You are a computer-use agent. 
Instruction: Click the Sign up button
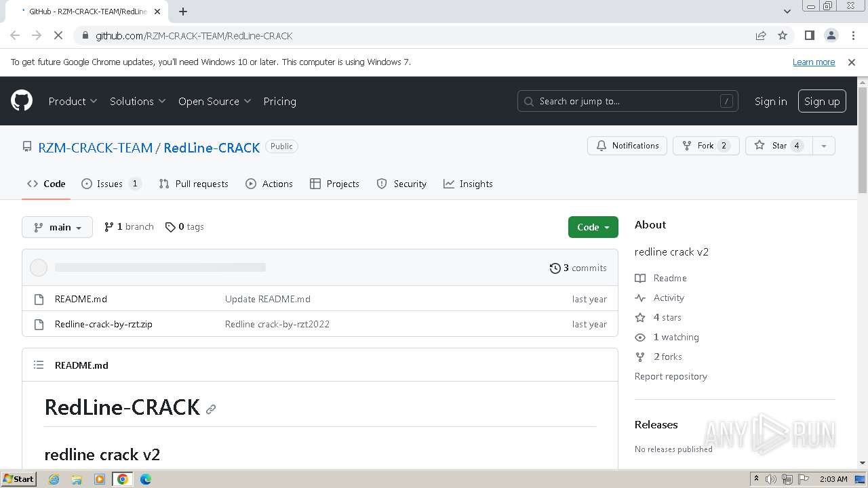(x=822, y=101)
